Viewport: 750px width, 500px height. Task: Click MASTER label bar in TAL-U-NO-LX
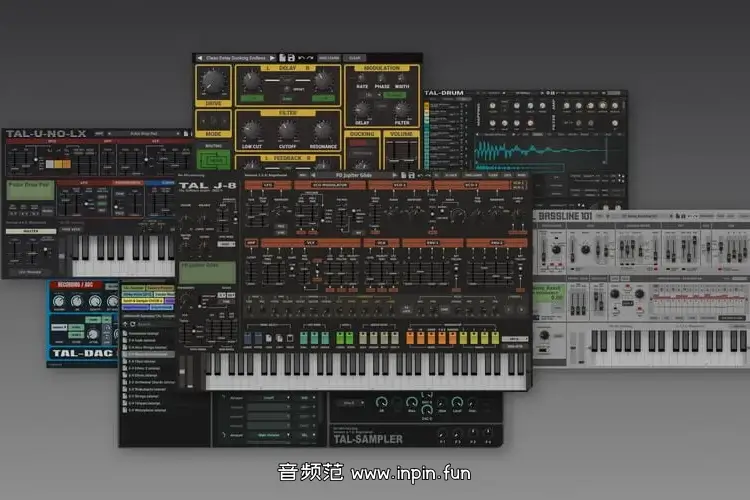pyautogui.click(x=31, y=232)
